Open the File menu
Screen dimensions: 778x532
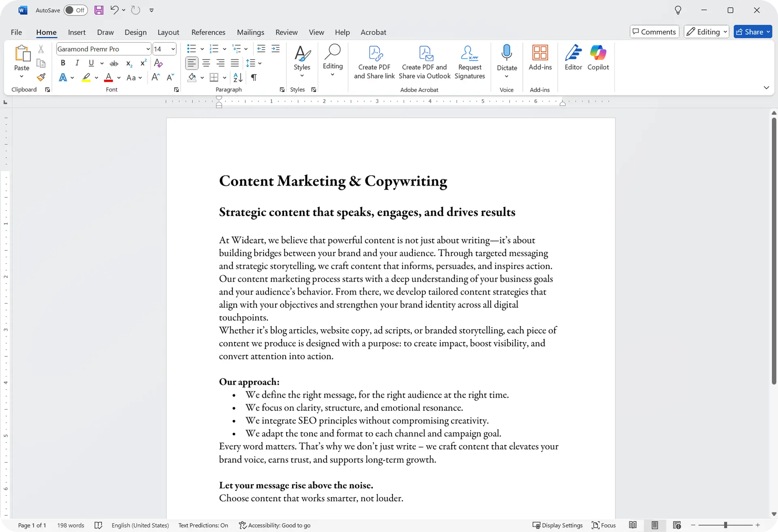tap(16, 32)
